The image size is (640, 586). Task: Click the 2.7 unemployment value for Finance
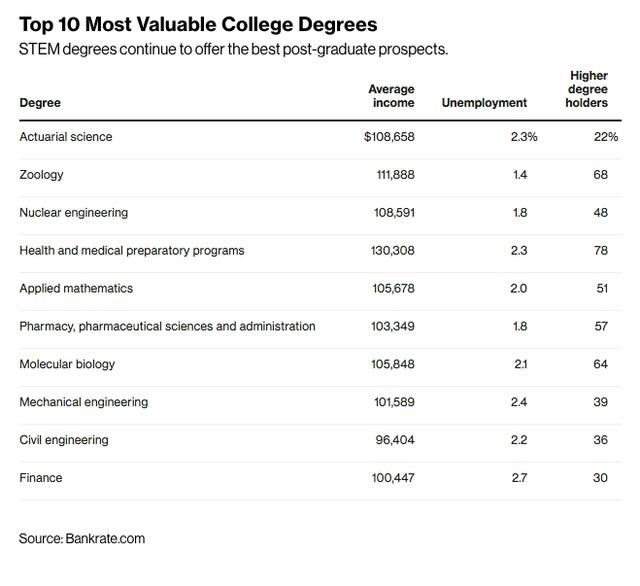click(519, 478)
